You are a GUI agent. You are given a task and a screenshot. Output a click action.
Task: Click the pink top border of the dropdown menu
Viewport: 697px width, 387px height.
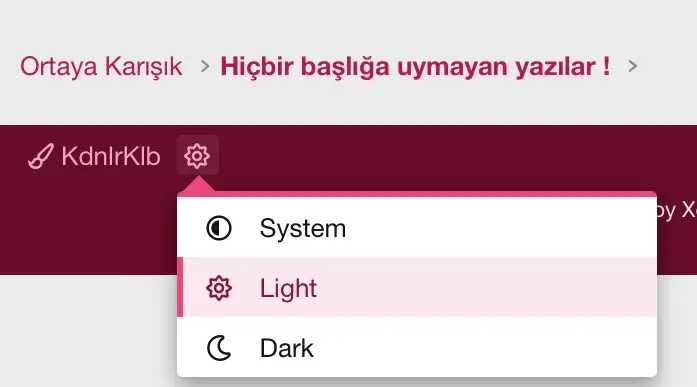(x=417, y=194)
